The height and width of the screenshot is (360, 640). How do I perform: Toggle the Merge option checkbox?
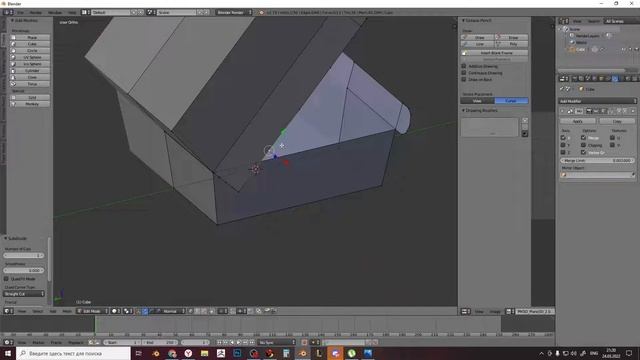(584, 138)
